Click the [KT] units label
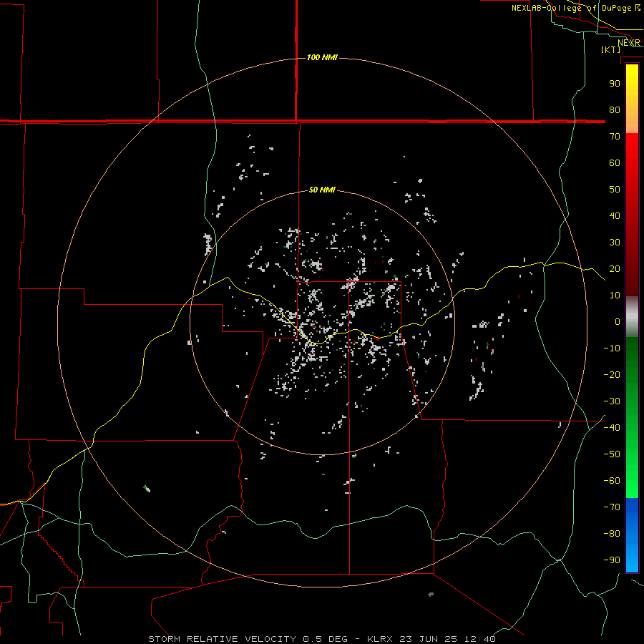Image resolution: width=644 pixels, height=644 pixels. coord(611,49)
